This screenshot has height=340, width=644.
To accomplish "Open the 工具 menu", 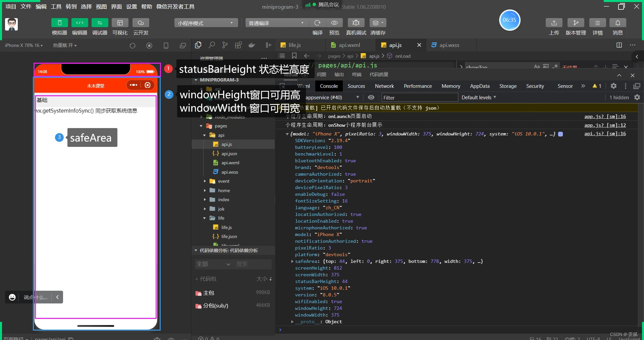I will point(56,6).
